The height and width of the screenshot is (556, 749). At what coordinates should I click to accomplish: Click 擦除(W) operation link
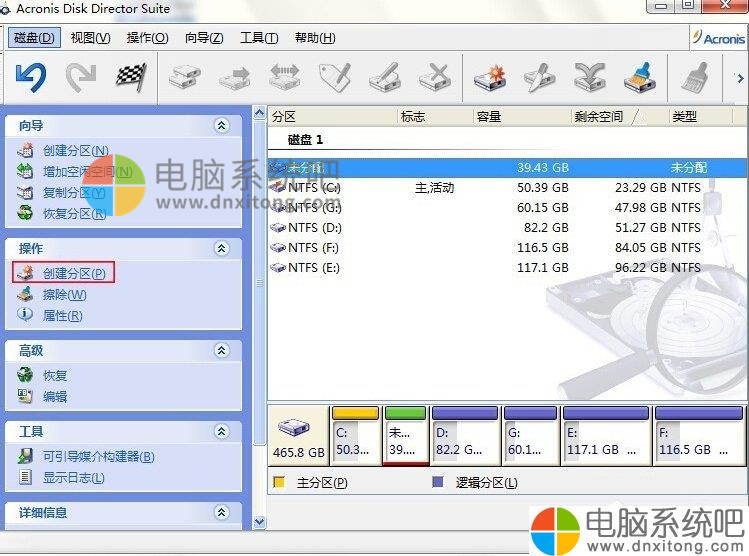coord(64,294)
